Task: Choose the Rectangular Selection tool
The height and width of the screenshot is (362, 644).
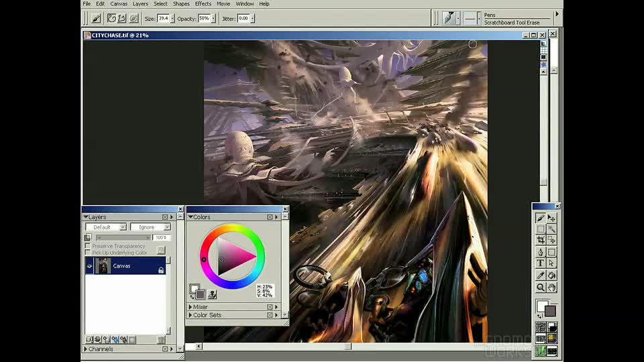Action: 541,229
